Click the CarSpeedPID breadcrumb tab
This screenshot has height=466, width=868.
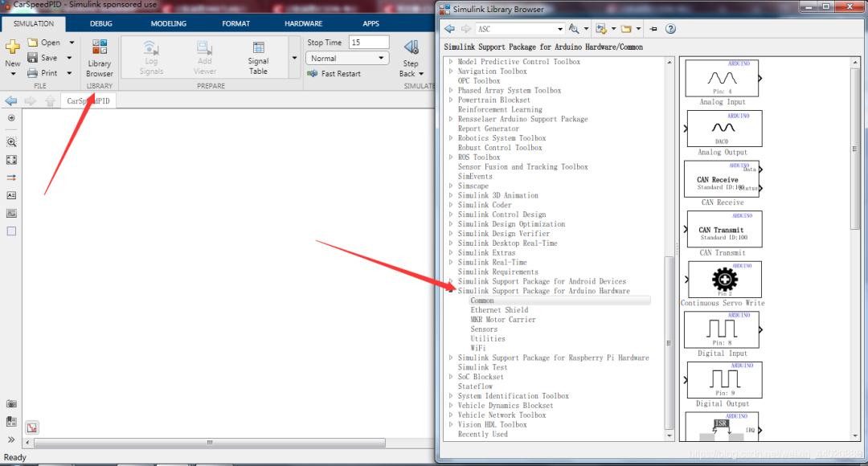pyautogui.click(x=88, y=100)
